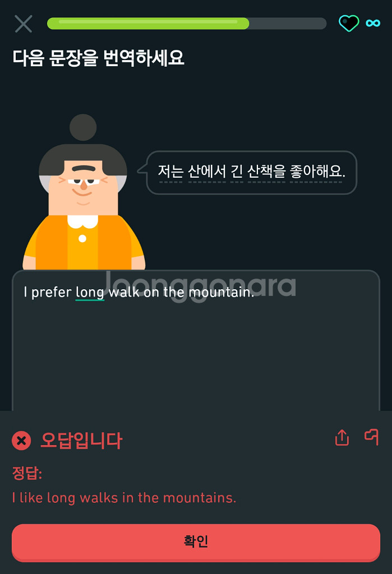Tap the hint word 긴 in speech bubble

pyautogui.click(x=236, y=172)
